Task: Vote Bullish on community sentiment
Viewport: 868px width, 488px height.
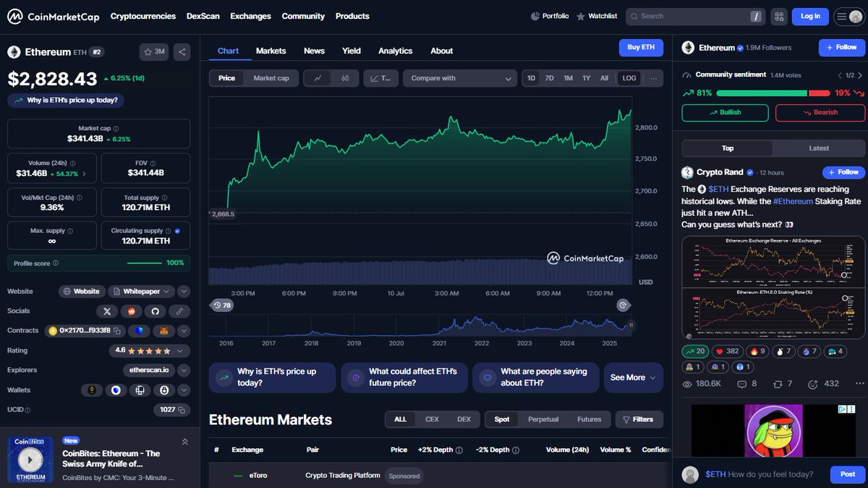Action: click(x=725, y=112)
